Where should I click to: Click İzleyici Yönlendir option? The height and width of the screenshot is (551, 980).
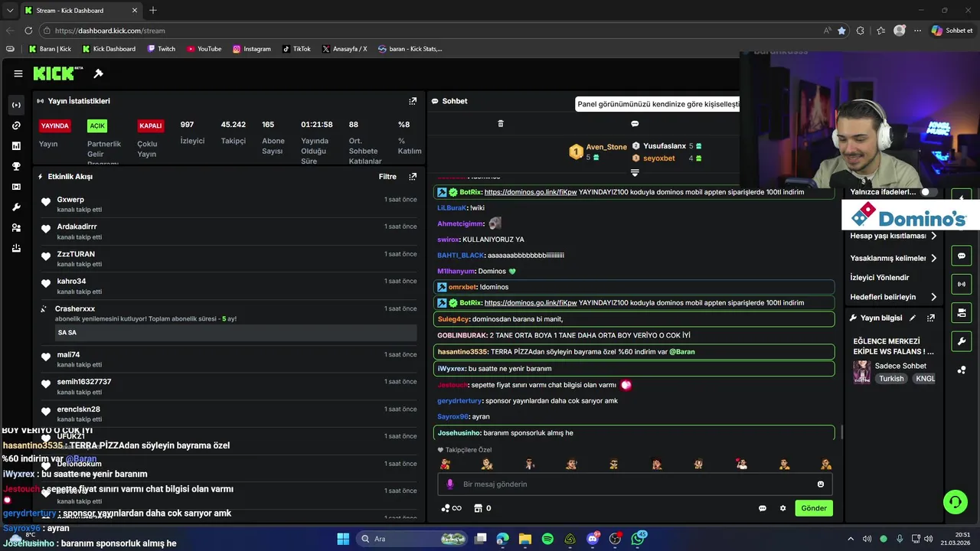coord(880,278)
